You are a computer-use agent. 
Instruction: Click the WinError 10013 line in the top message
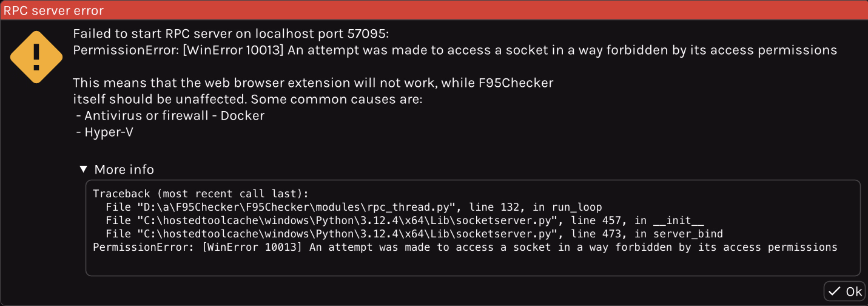455,50
